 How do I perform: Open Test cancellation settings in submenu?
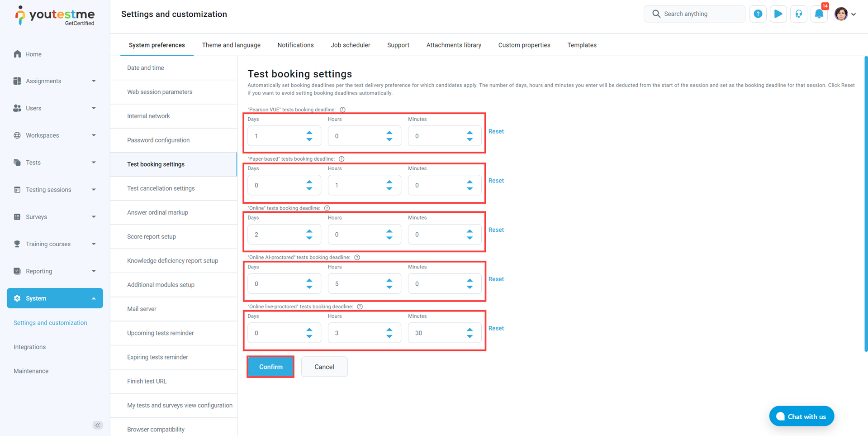(161, 188)
